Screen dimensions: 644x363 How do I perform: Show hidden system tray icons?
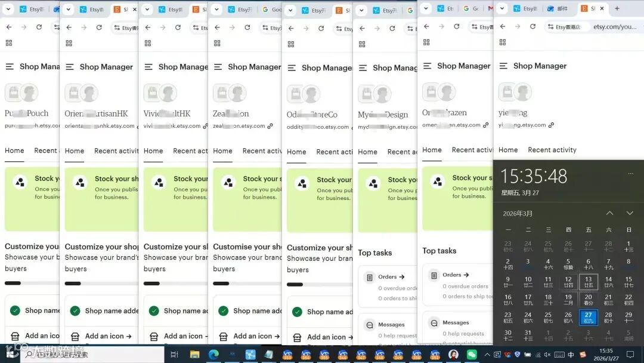click(487, 355)
